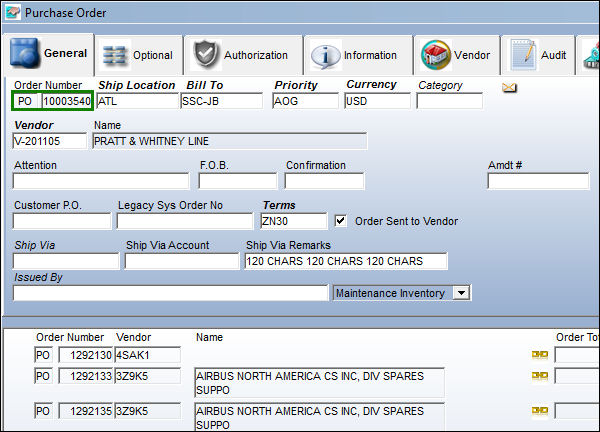Viewport: 600px width, 432px height.
Task: Click the Attention input field
Action: click(101, 181)
